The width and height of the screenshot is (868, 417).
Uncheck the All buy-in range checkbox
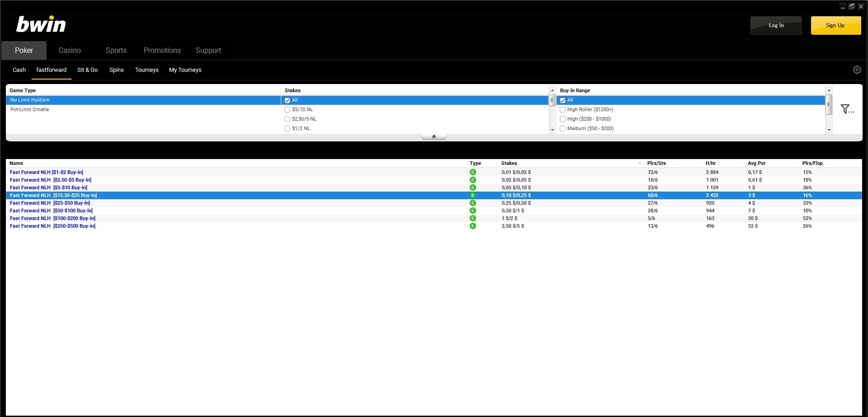pos(562,100)
